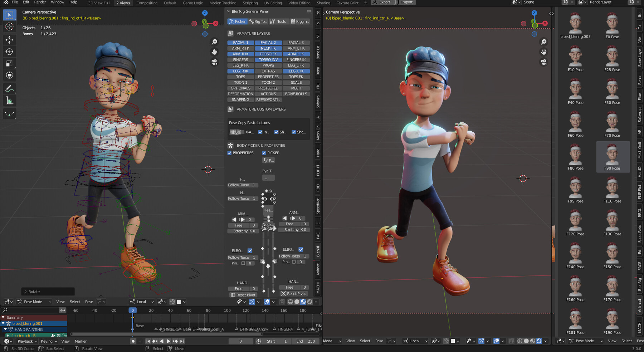Uncheck the PICKER checkbox
Screen dimensions: 644x352
click(x=264, y=153)
